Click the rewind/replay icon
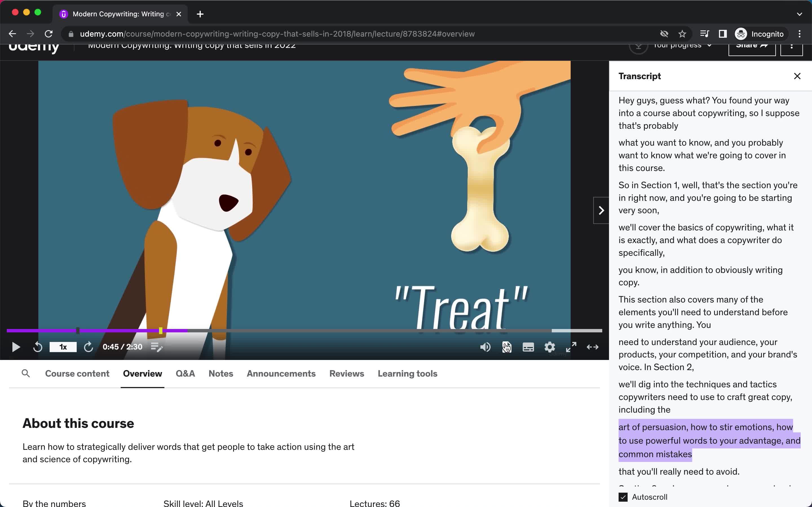The height and width of the screenshot is (507, 812). 37,346
